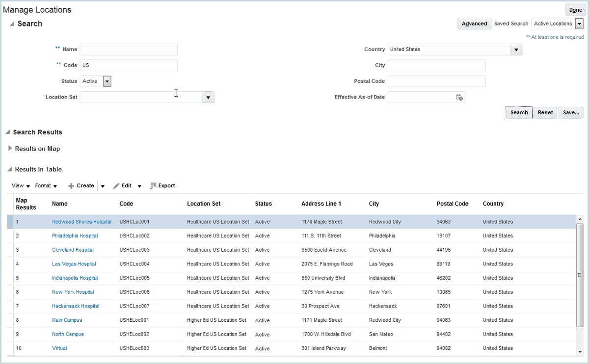Open the Edit dropdown arrow
Viewport: 589px width, 364px height.
(x=139, y=186)
